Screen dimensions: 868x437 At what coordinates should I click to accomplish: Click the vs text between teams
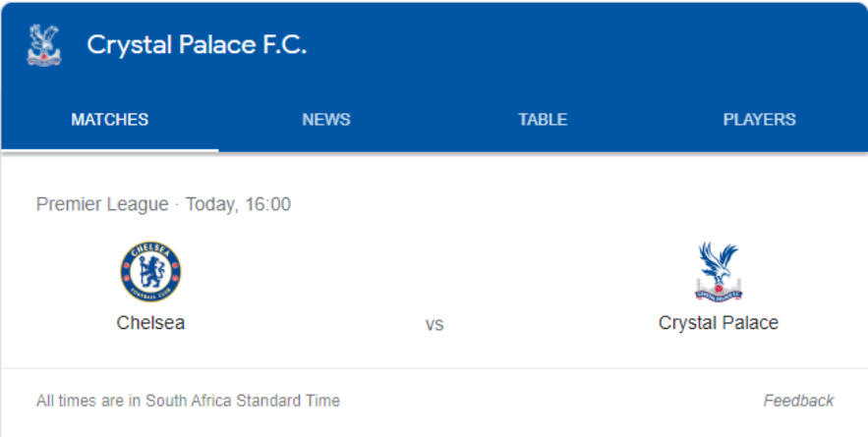tap(434, 324)
